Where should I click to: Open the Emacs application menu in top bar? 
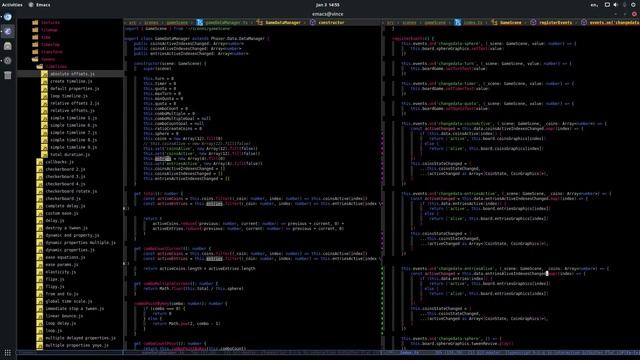(39, 5)
